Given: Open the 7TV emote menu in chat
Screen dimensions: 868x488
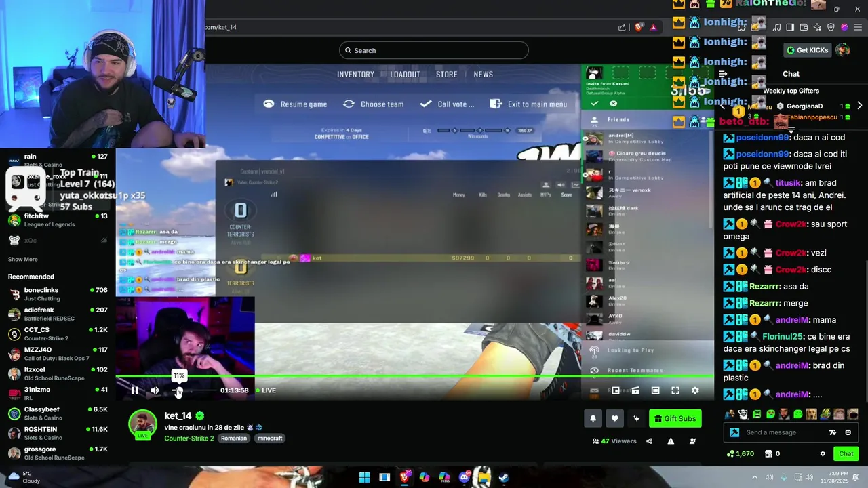Looking at the screenshot, I should click(x=833, y=432).
